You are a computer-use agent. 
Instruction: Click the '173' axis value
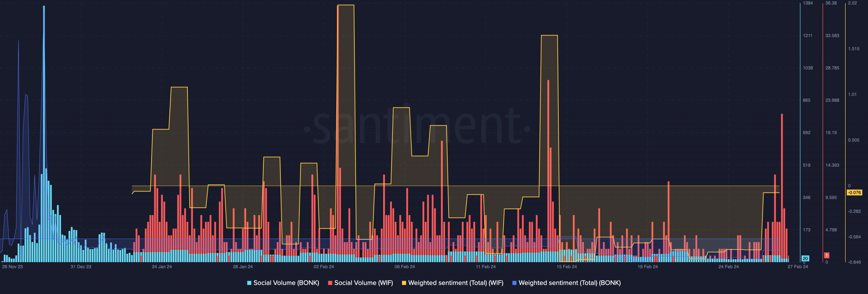point(807,230)
